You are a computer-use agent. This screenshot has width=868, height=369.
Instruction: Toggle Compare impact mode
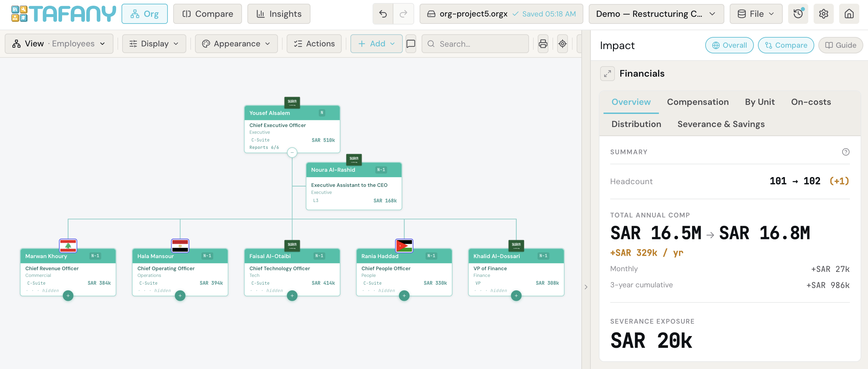click(786, 45)
